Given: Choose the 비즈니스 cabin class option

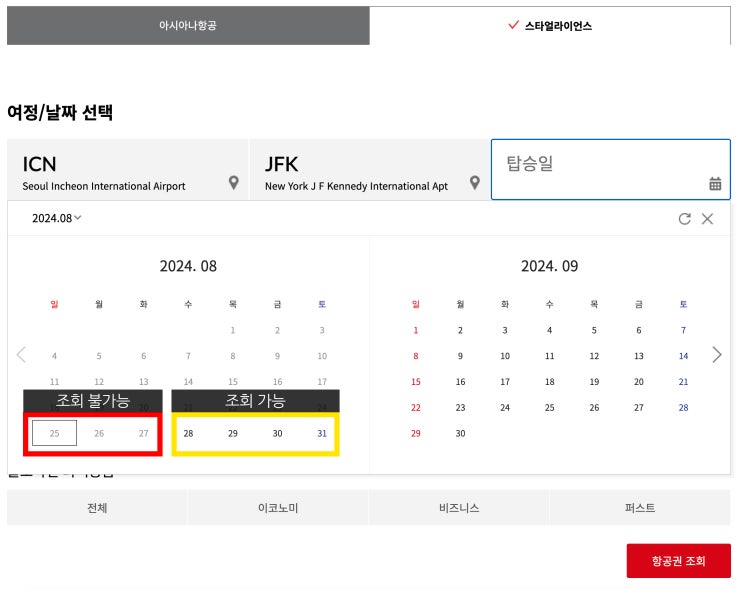Looking at the screenshot, I should click(x=459, y=508).
